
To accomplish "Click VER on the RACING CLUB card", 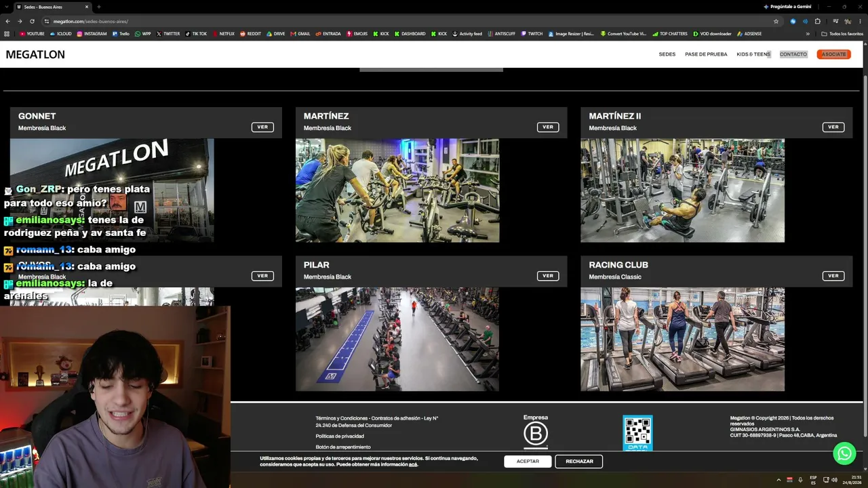I will click(833, 276).
